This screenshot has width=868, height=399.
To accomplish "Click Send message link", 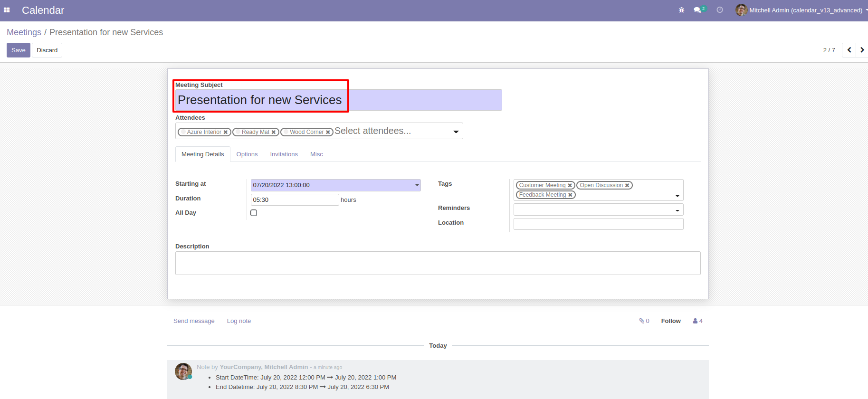I will click(x=194, y=321).
